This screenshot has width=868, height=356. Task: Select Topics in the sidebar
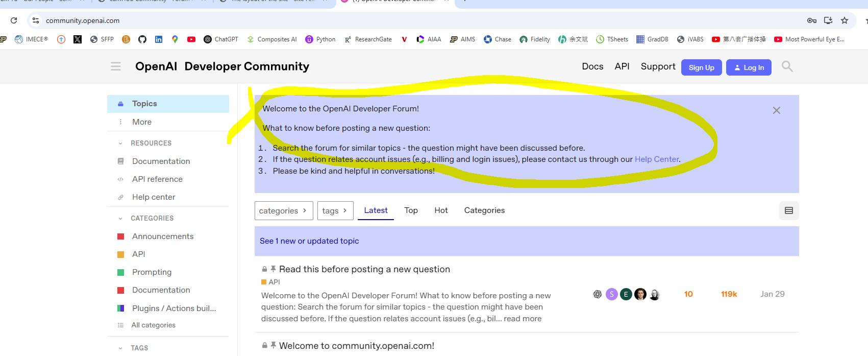coord(168,104)
